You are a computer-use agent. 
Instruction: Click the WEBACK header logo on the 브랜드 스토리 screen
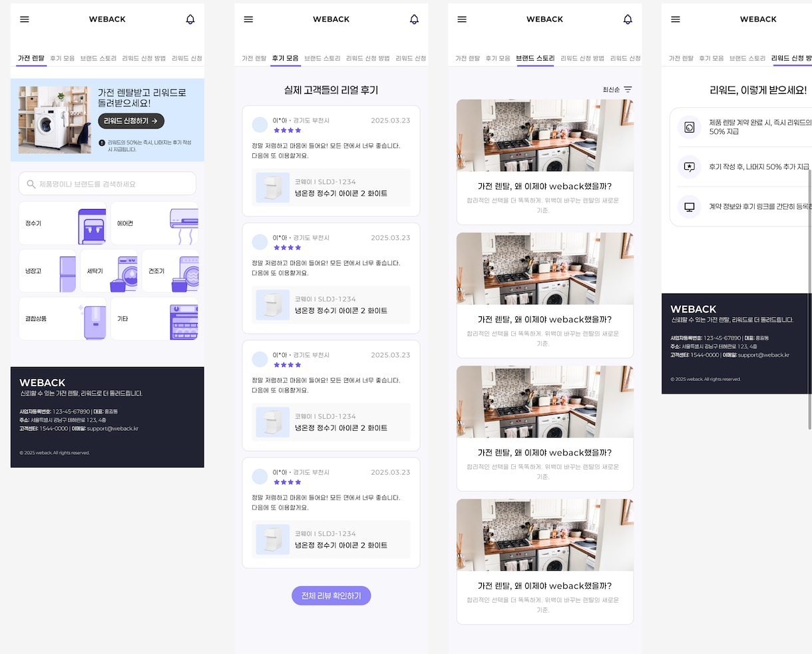545,19
